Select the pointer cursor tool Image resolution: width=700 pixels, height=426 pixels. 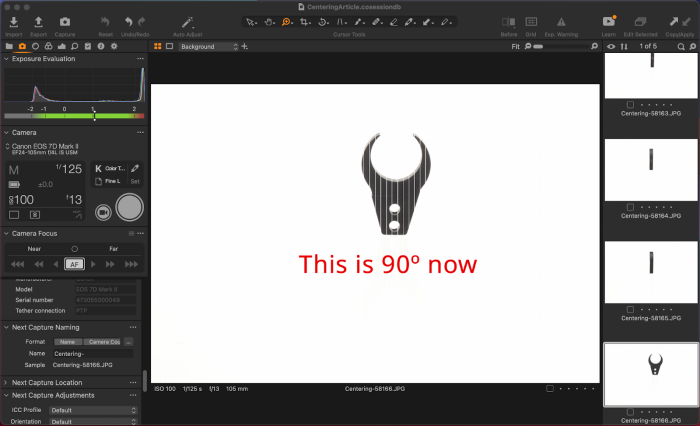(x=250, y=22)
